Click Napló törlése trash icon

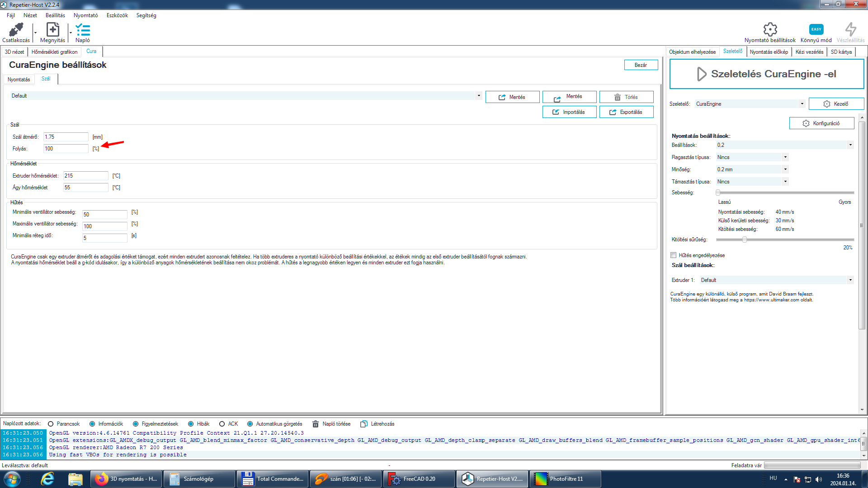click(316, 424)
